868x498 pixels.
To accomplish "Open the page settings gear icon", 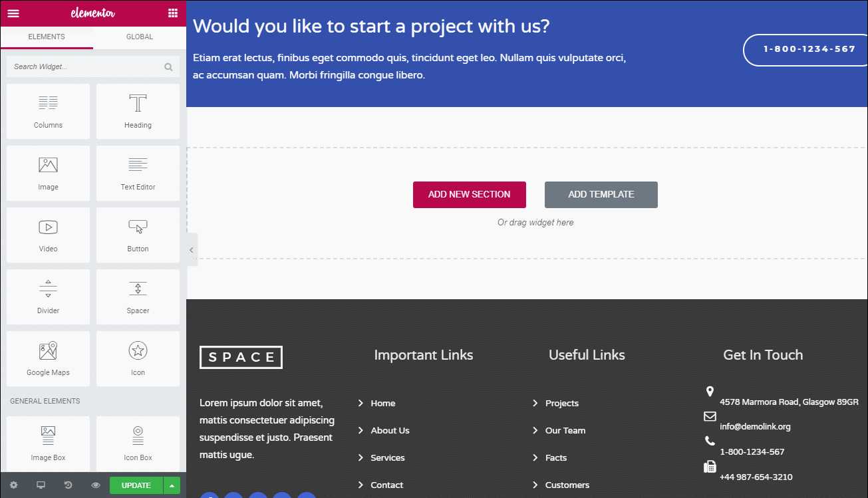I will (13, 485).
